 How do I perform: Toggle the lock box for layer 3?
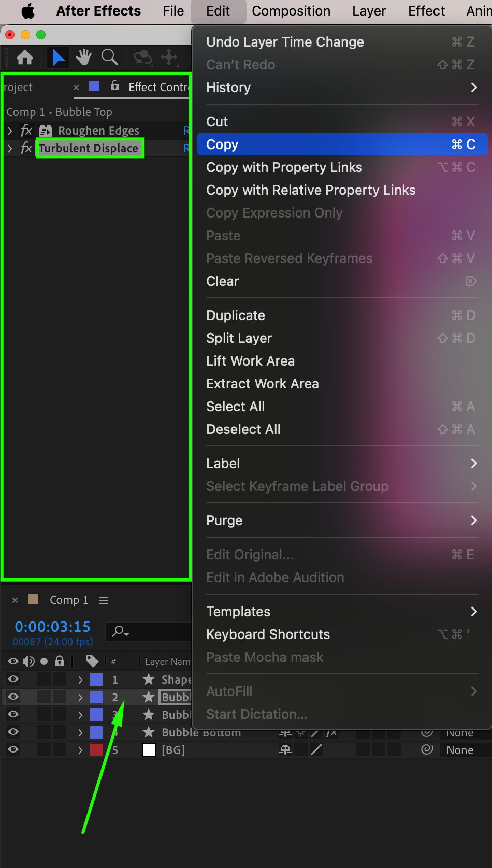[60, 715]
